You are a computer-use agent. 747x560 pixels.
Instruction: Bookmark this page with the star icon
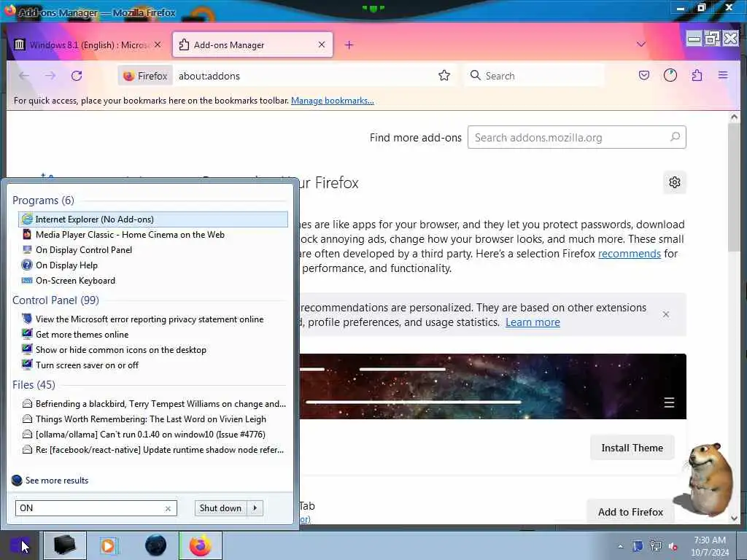click(x=444, y=75)
